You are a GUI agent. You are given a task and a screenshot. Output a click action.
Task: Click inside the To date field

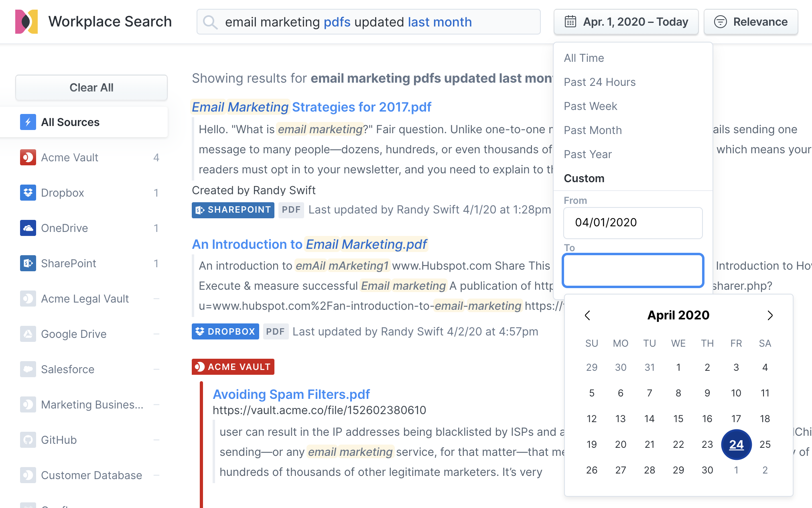point(633,270)
